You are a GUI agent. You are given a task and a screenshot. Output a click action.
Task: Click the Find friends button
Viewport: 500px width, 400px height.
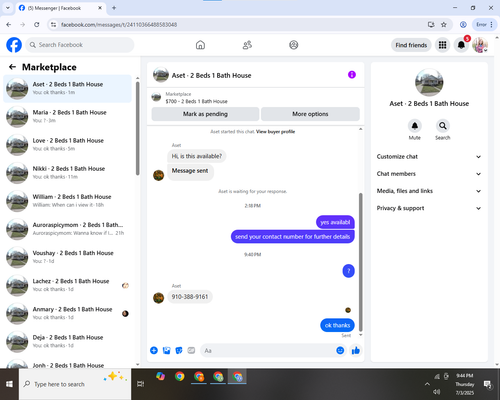point(411,45)
